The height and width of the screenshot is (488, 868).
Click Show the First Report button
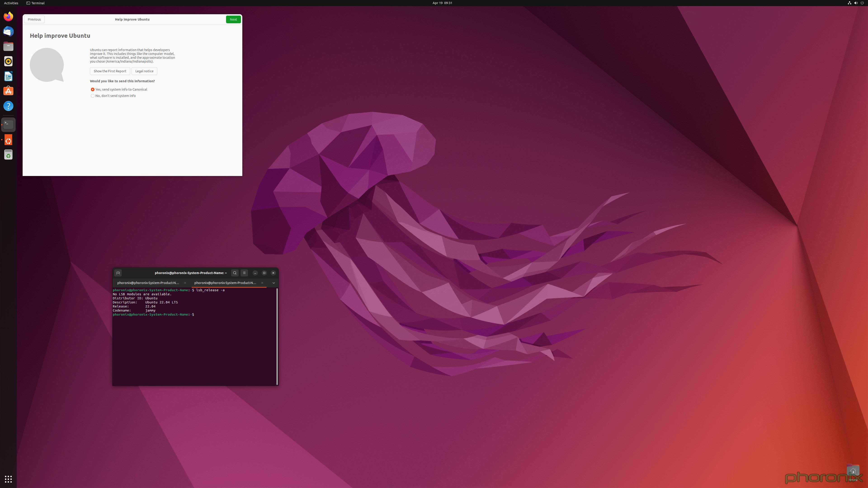click(110, 71)
